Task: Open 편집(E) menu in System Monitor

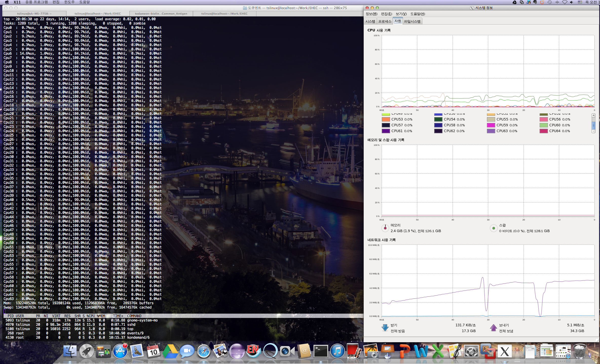Action: [386, 14]
